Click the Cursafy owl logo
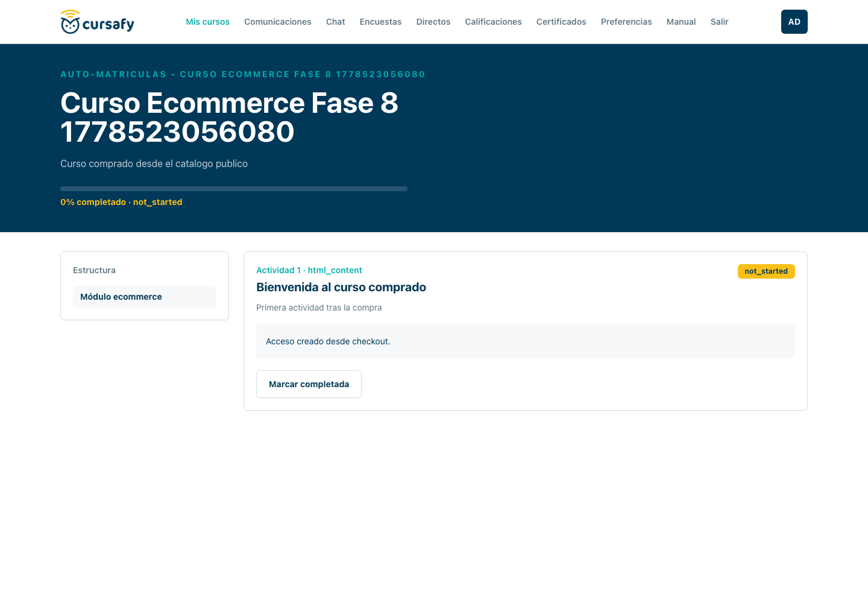 tap(97, 22)
